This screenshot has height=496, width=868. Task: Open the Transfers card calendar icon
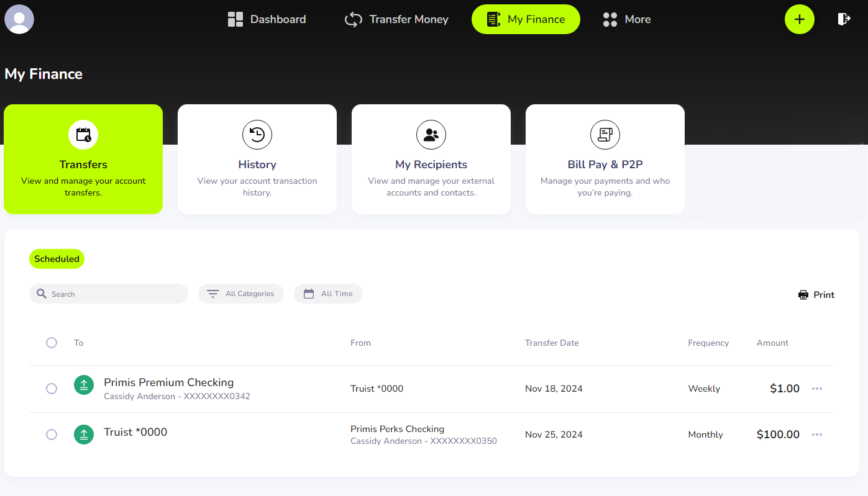pyautogui.click(x=83, y=135)
